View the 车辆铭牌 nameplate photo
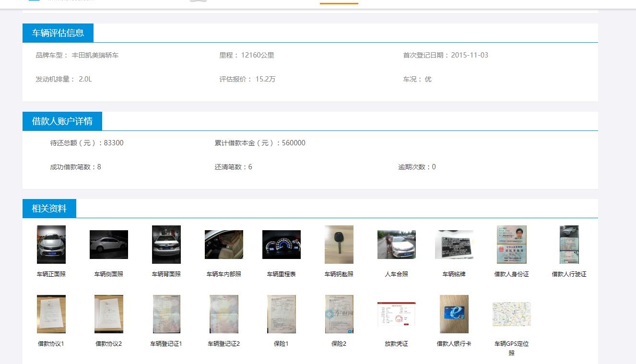This screenshot has width=636, height=364. (x=454, y=245)
